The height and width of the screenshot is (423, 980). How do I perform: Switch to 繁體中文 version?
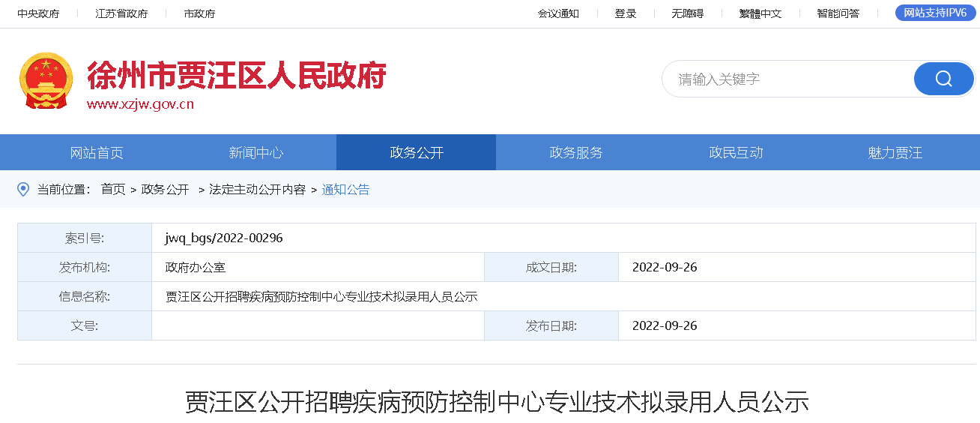click(760, 13)
